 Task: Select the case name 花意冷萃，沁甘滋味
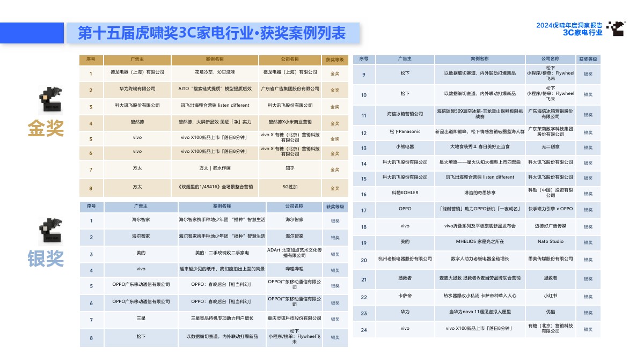tap(215, 72)
